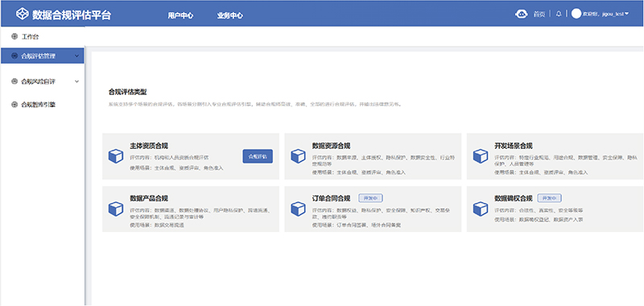
Task: Click 开发中 tag on 数据确权合规 card
Action: [550, 198]
